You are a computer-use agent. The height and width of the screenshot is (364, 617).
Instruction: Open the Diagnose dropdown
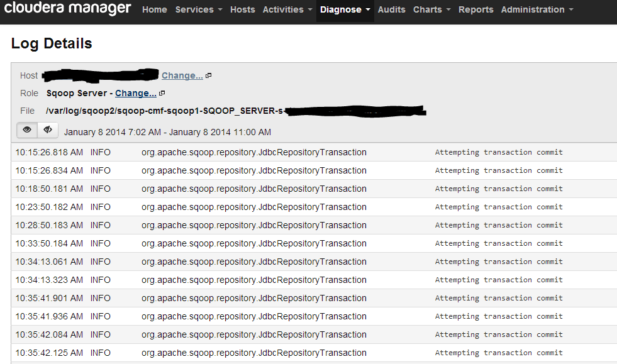[x=345, y=9]
